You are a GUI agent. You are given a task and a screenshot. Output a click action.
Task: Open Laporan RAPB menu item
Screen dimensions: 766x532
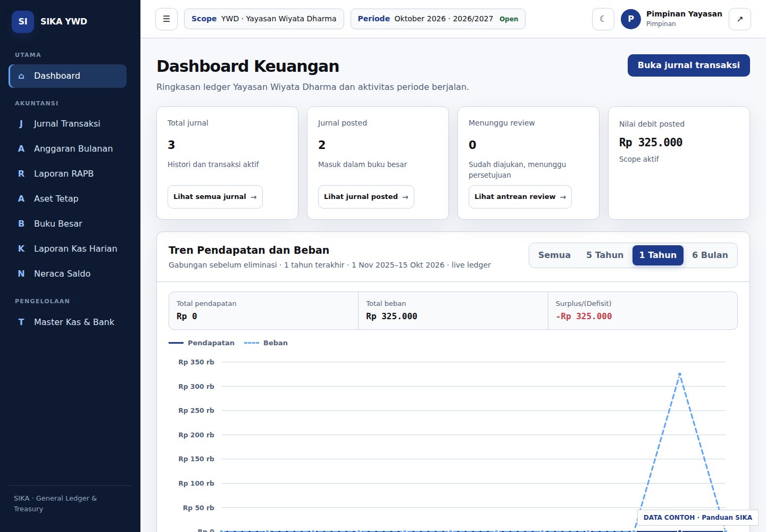pyautogui.click(x=68, y=174)
